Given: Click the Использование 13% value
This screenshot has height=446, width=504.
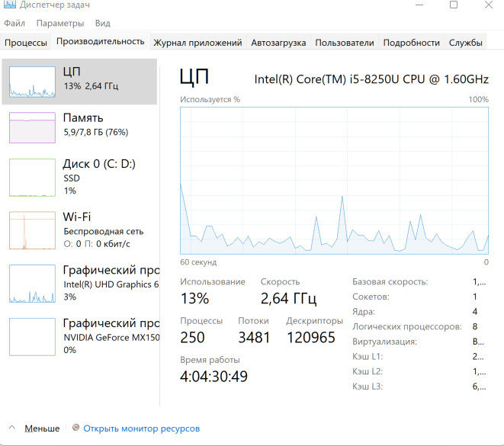Looking at the screenshot, I should click(x=194, y=298).
